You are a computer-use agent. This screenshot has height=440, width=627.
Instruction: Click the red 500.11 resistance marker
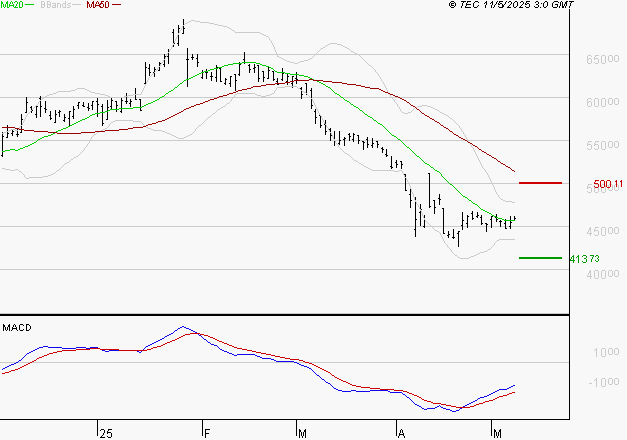540,183
